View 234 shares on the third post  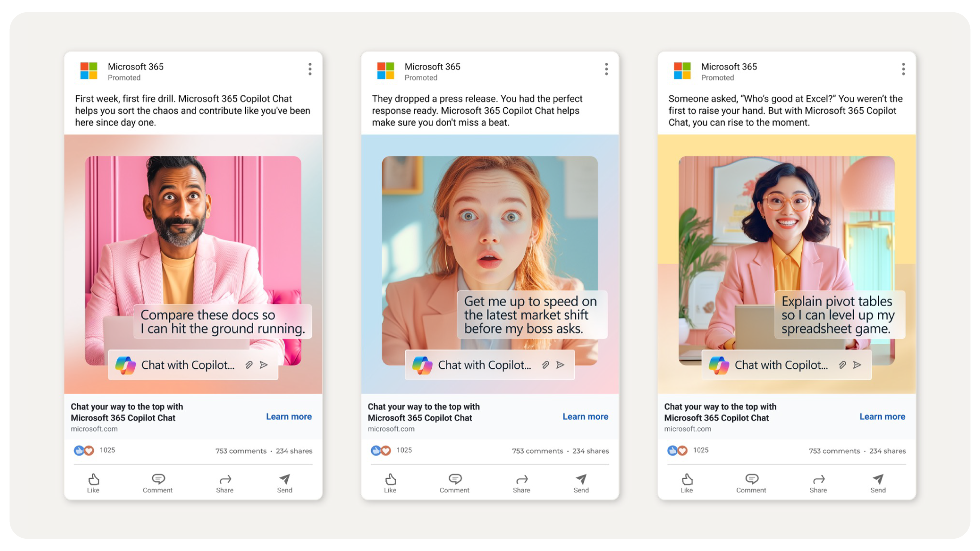[888, 451]
